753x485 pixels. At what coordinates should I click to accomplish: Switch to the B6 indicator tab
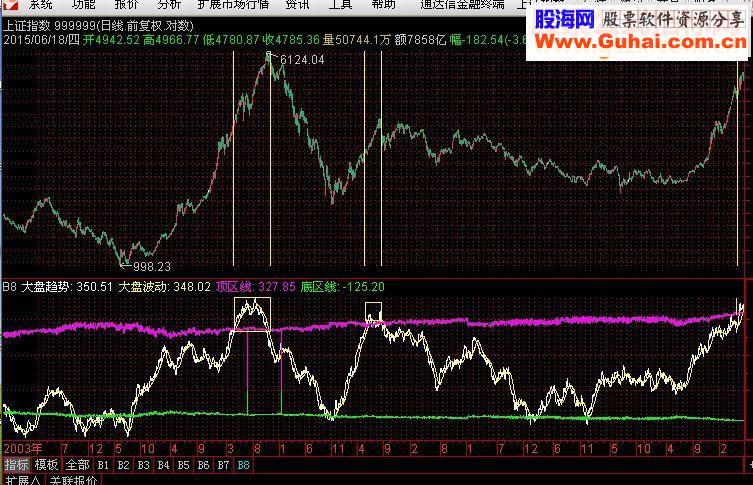coord(203,465)
